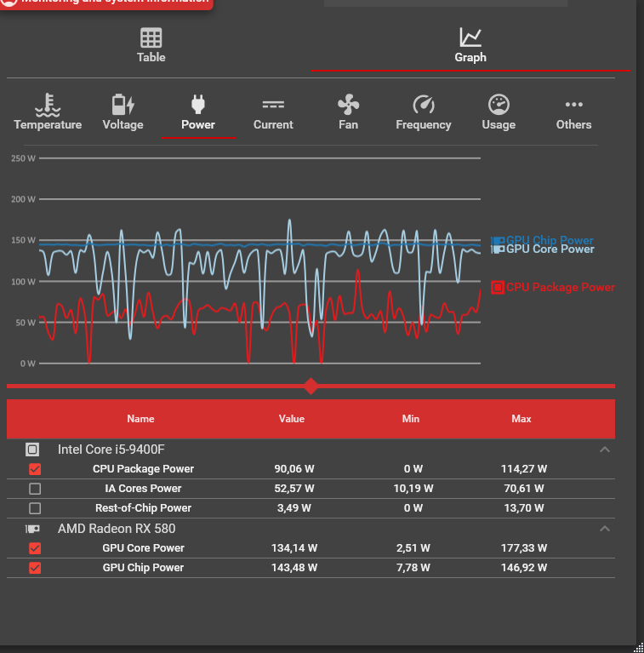Check the Rest-of-Chip Power checkbox
The image size is (644, 653).
click(x=35, y=508)
